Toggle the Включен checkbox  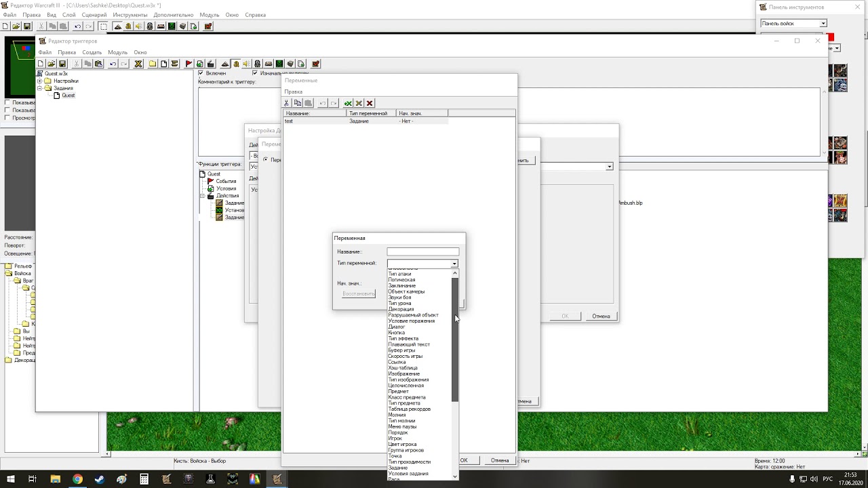pos(201,73)
